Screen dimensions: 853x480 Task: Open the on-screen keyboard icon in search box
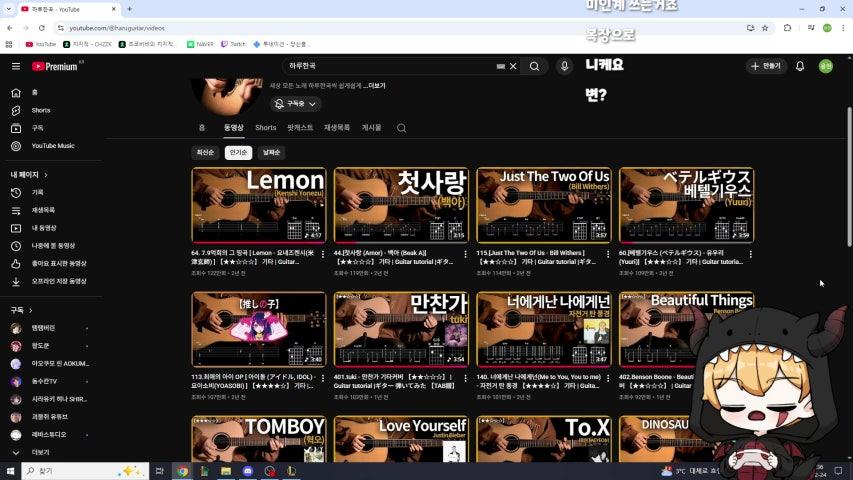(x=500, y=66)
